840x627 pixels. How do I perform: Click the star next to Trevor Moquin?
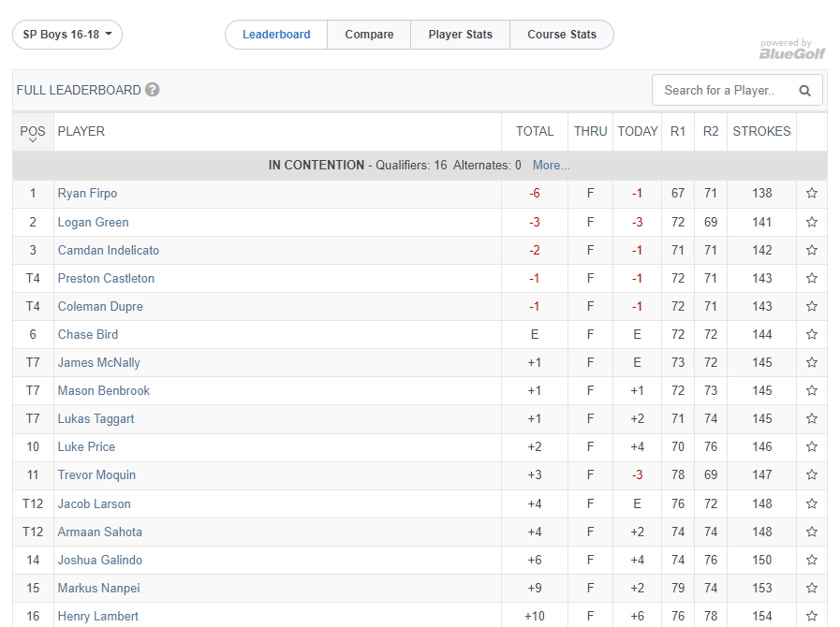(x=812, y=474)
